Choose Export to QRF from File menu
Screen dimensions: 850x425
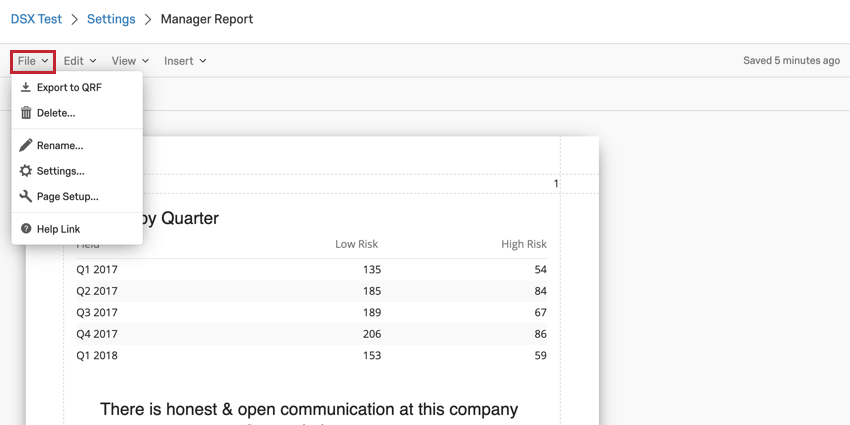[x=69, y=88]
